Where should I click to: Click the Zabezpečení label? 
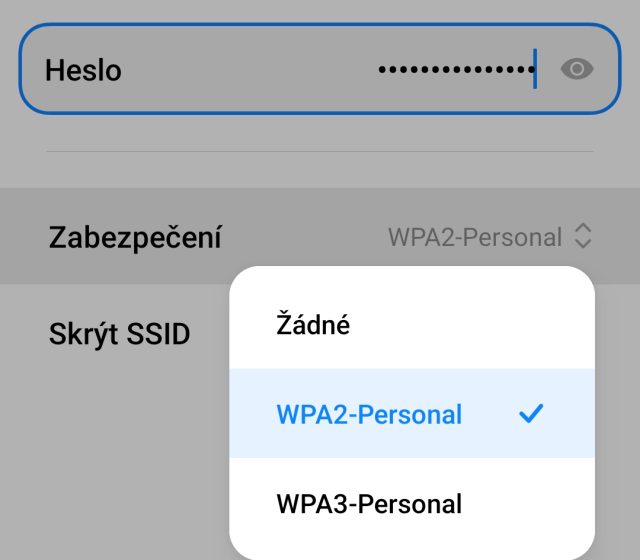click(135, 238)
